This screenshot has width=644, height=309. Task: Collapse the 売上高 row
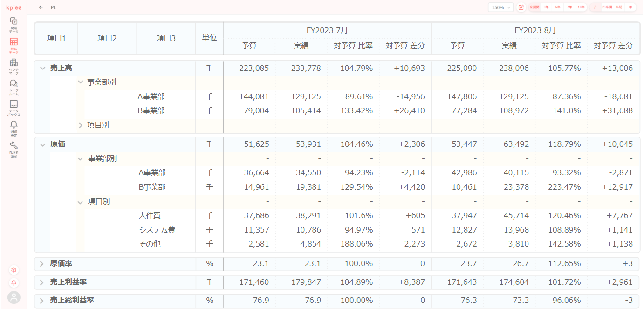[x=42, y=69]
